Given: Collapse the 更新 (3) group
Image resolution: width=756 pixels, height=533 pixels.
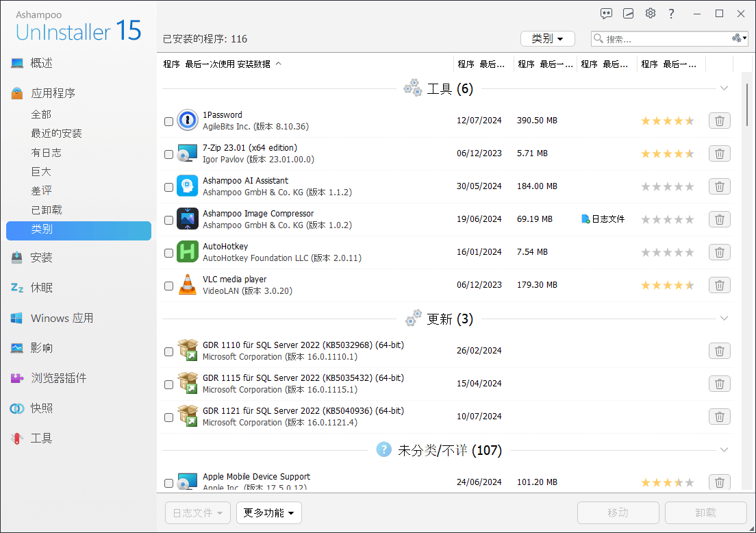Looking at the screenshot, I should click(x=724, y=319).
